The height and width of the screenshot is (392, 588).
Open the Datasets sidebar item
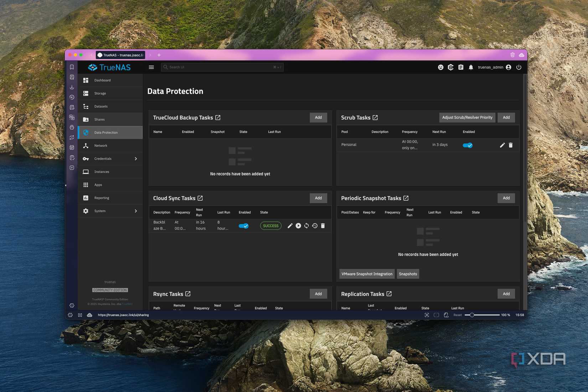coord(101,107)
